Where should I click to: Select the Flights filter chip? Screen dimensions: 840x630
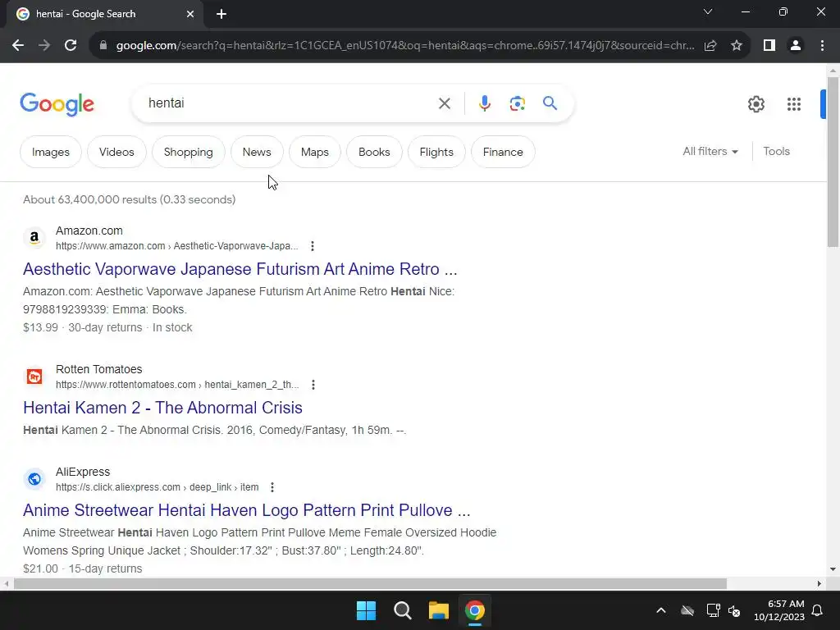[436, 152]
